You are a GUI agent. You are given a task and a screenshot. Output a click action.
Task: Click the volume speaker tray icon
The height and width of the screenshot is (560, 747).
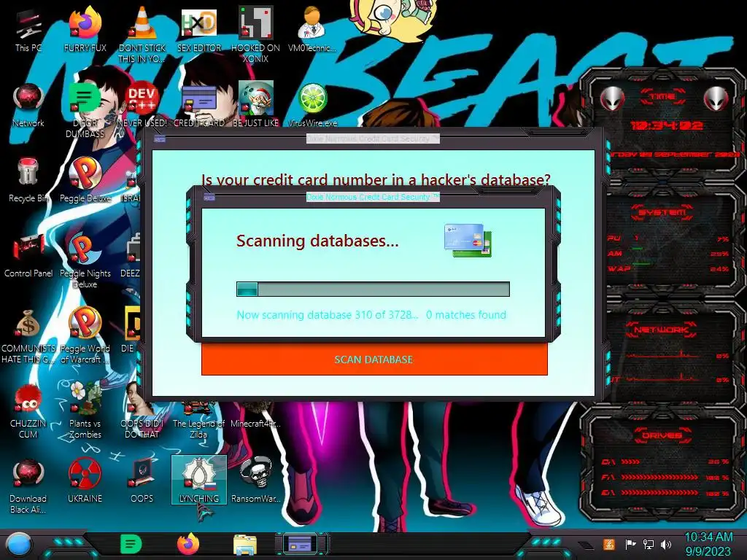[666, 544]
